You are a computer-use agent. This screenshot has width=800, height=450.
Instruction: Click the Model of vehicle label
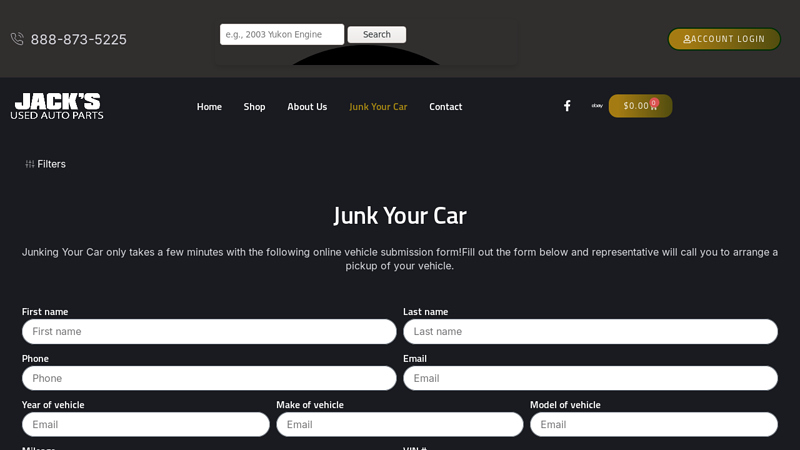[x=565, y=405]
